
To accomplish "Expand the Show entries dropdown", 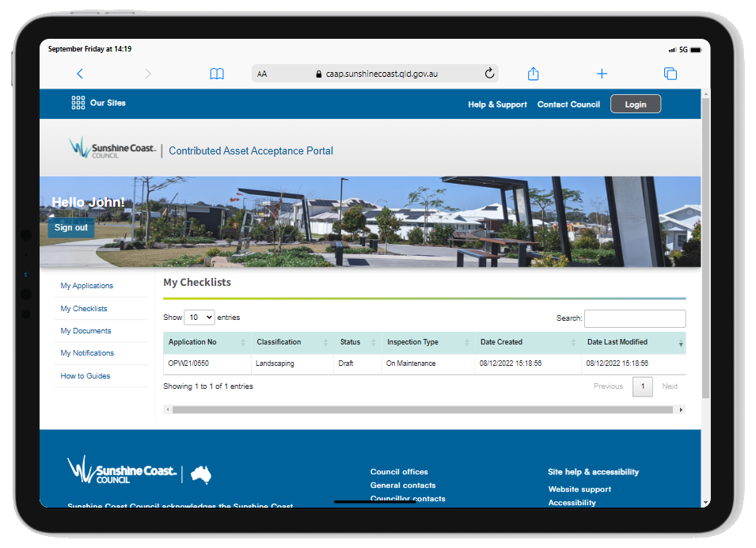I will (199, 318).
